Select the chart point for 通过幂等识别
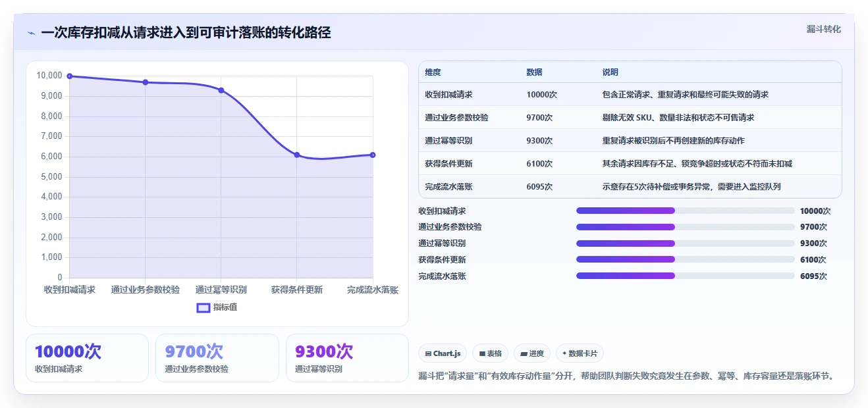868x408 pixels. [x=221, y=90]
